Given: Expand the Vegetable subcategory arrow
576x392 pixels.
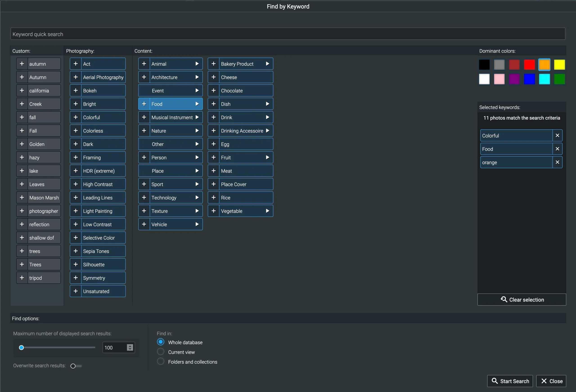Looking at the screenshot, I should pos(268,211).
